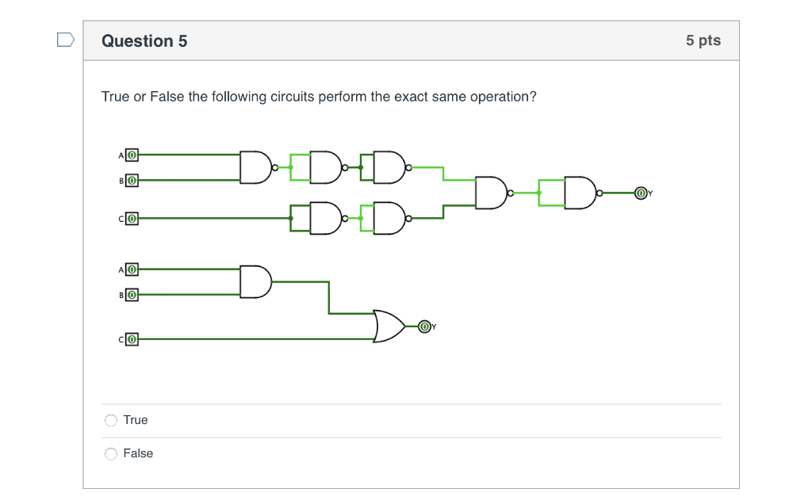Toggle input switch A in the bottom circuit
This screenshot has height=504, width=812.
click(130, 269)
